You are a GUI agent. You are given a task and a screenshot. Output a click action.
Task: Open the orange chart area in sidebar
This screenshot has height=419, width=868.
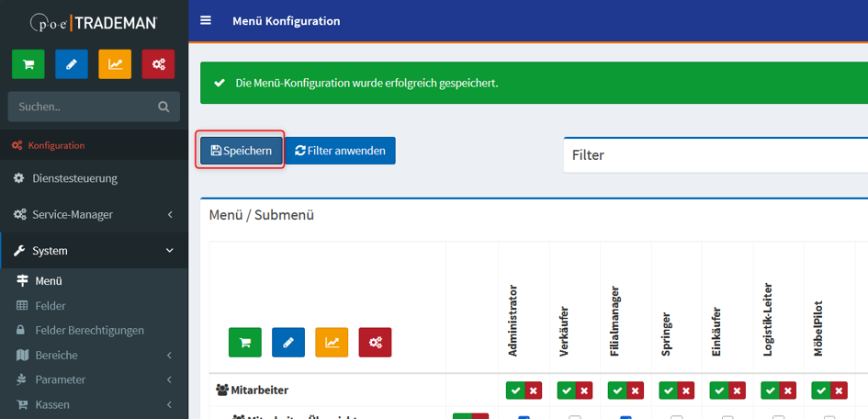[x=115, y=64]
